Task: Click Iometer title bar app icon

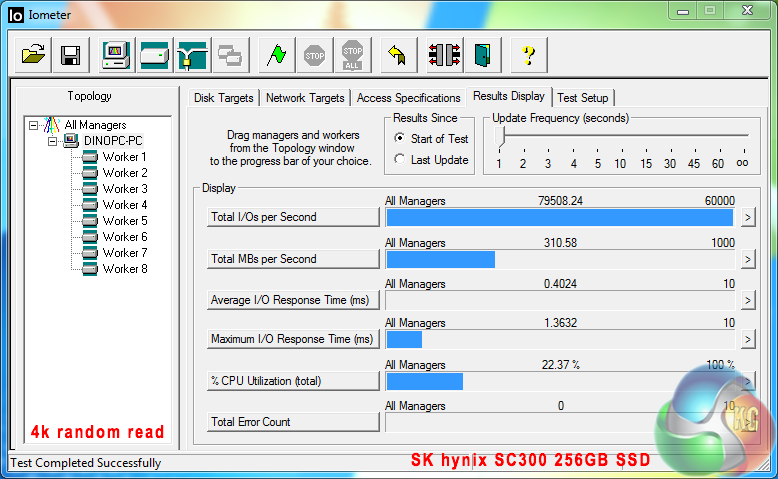Action: [x=16, y=15]
